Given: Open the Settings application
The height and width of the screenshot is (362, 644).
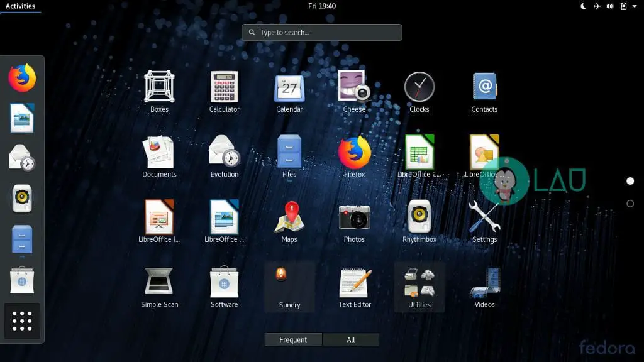Looking at the screenshot, I should click(x=484, y=221).
